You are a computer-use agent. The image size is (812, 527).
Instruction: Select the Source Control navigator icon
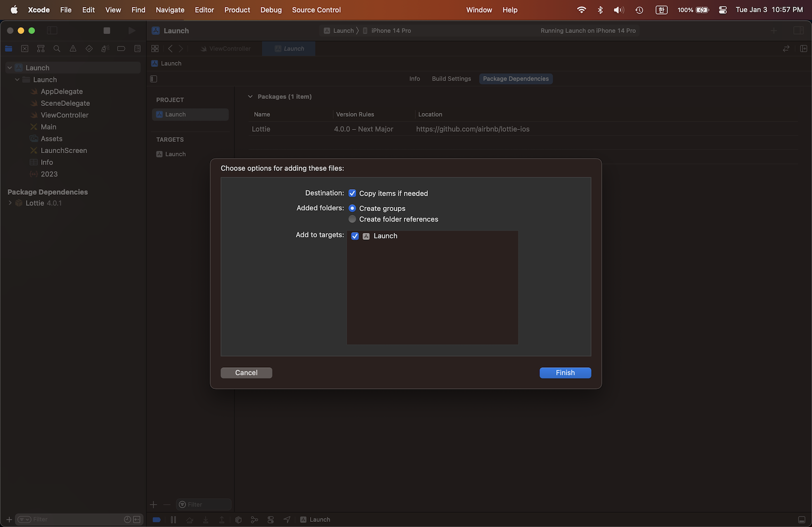click(x=24, y=48)
